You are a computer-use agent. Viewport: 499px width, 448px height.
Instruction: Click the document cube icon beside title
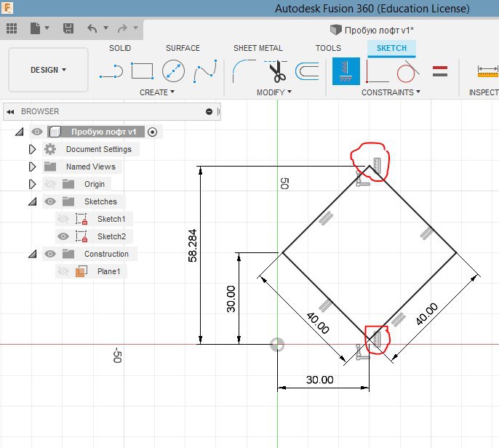coord(335,30)
